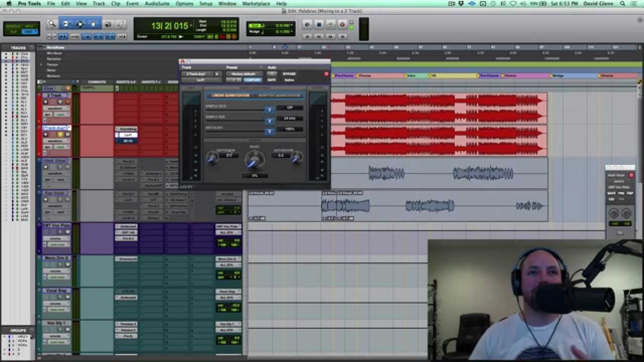Select the Grabber tool
The width and height of the screenshot is (644, 362).
click(x=94, y=24)
